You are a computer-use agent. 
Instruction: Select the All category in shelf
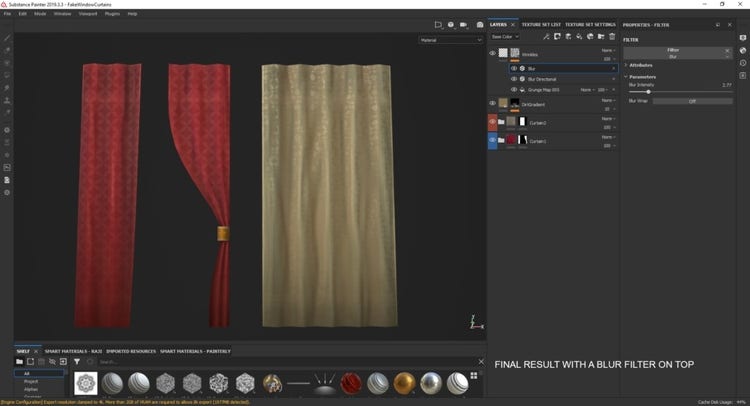pyautogui.click(x=39, y=373)
